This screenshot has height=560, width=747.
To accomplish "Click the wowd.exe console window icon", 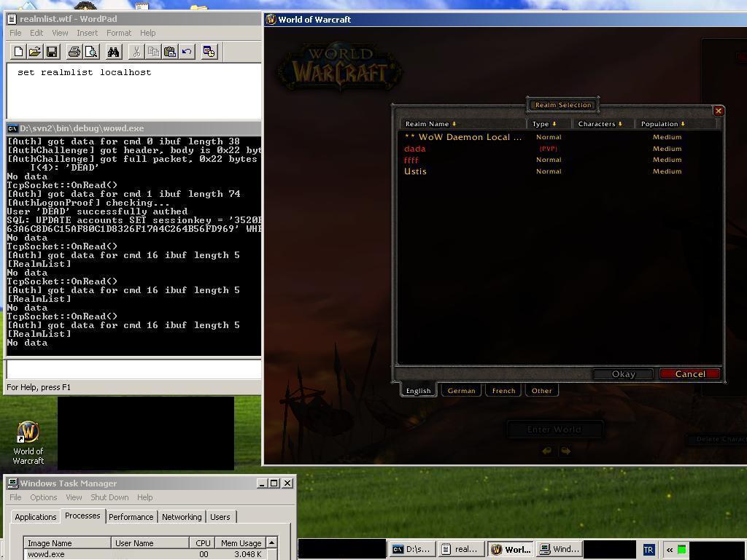I will point(12,128).
